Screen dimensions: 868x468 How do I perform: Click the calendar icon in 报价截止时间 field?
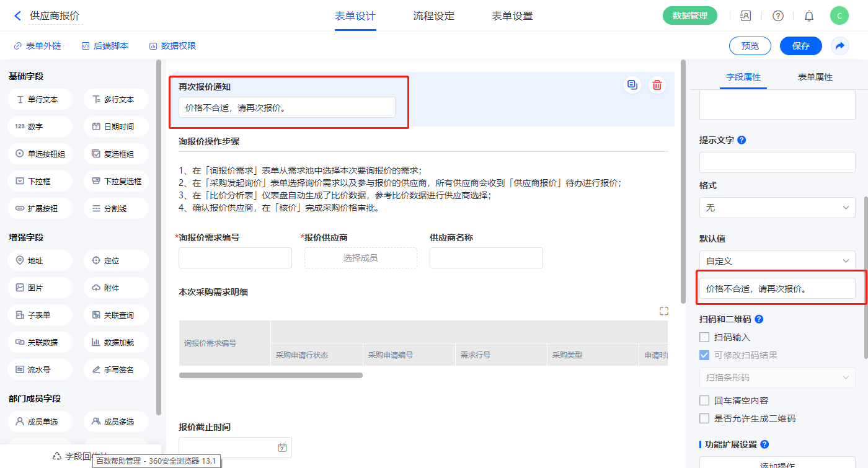tap(282, 448)
